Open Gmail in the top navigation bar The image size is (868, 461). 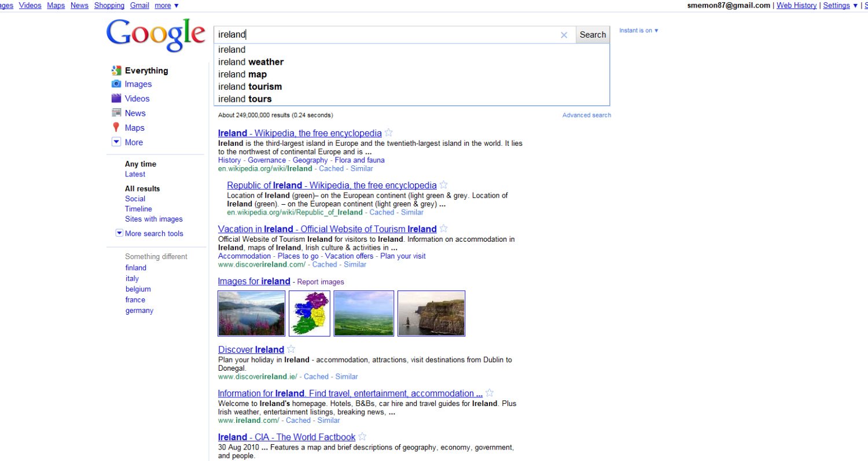click(x=139, y=5)
